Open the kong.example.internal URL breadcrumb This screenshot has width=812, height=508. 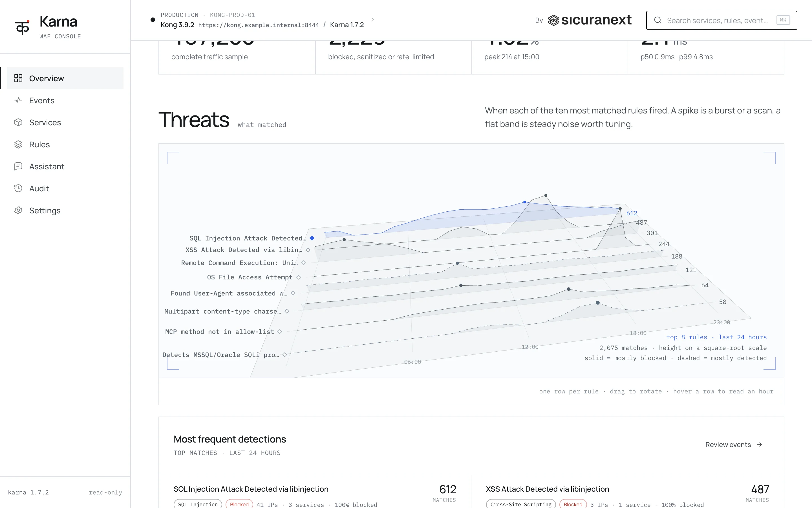click(258, 25)
